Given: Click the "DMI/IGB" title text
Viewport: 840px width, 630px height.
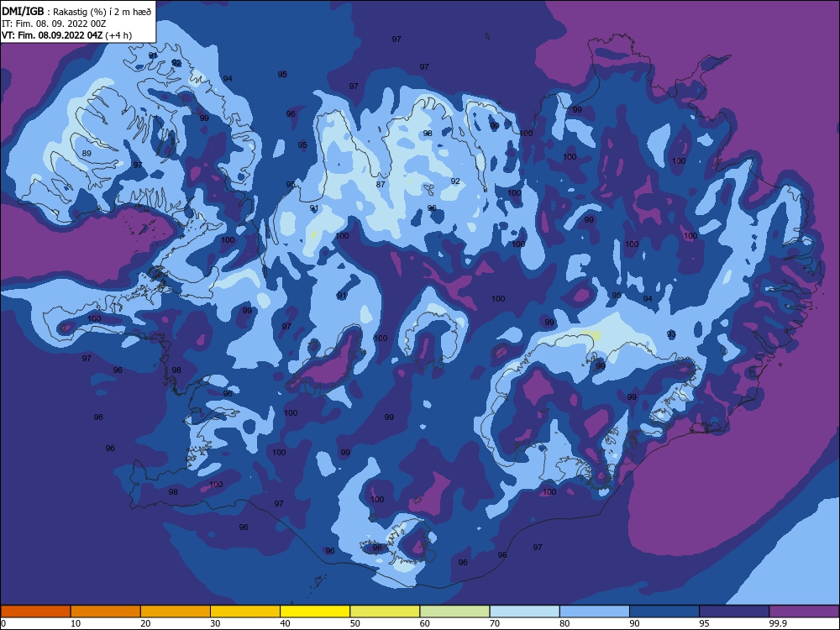Looking at the screenshot, I should click(x=23, y=12).
